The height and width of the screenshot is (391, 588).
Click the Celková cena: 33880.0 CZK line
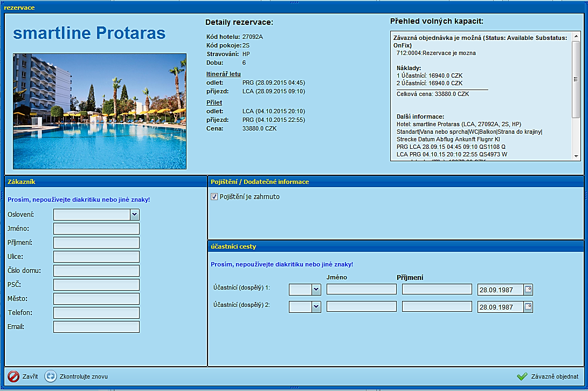pyautogui.click(x=433, y=94)
